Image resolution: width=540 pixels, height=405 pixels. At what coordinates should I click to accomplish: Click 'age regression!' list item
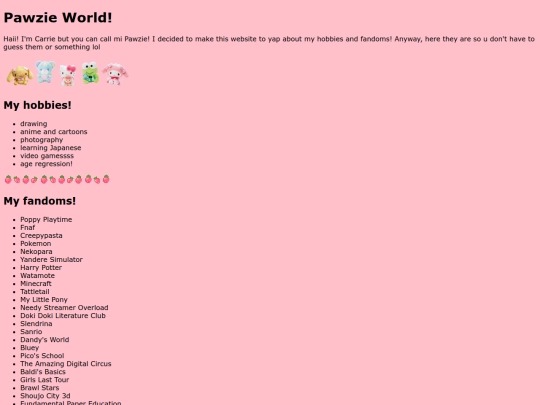click(x=46, y=164)
